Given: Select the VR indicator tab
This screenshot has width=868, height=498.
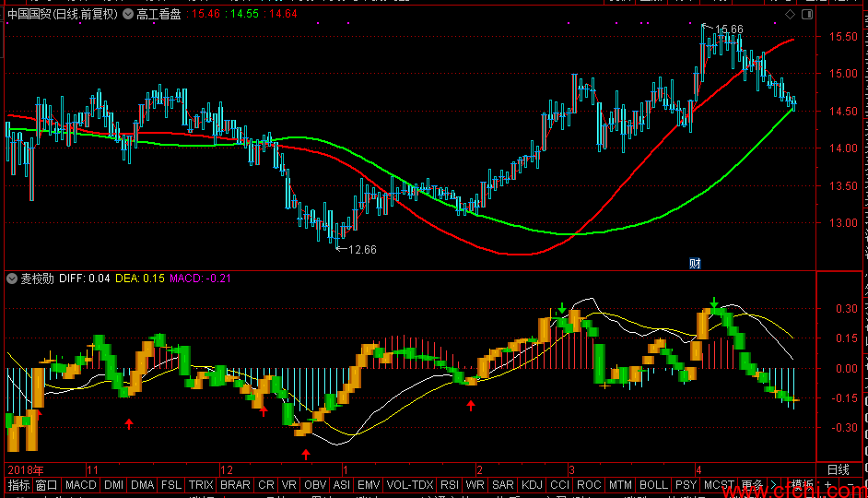Looking at the screenshot, I should pyautogui.click(x=289, y=485).
